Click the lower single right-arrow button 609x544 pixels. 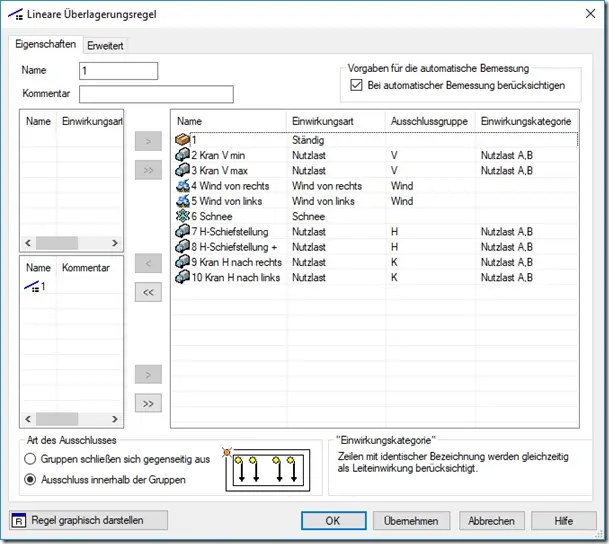coord(148,375)
